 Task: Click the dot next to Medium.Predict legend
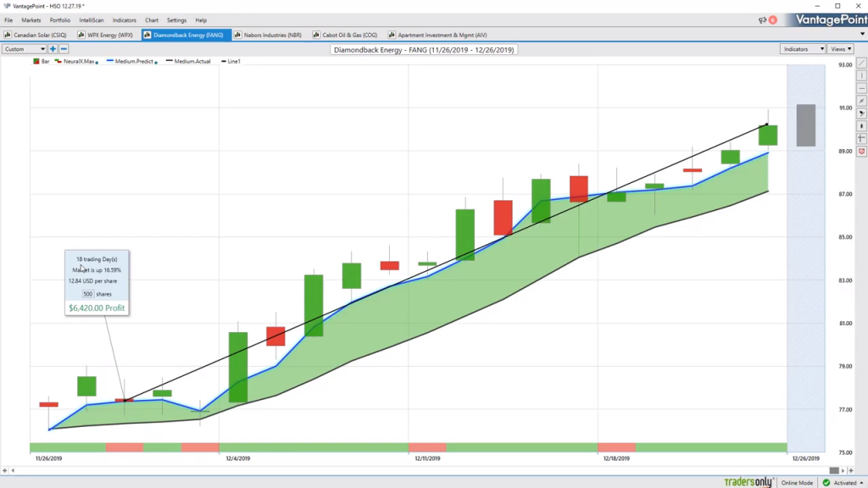point(156,63)
